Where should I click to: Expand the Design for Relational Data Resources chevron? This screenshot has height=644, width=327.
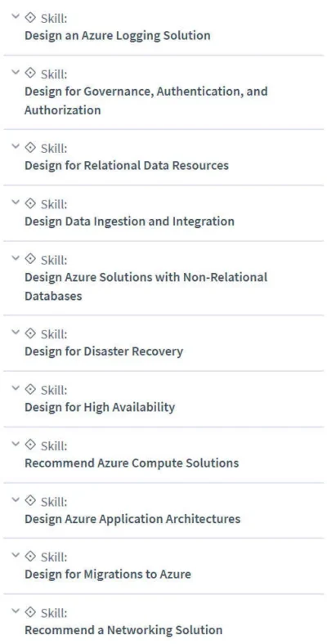tap(16, 146)
